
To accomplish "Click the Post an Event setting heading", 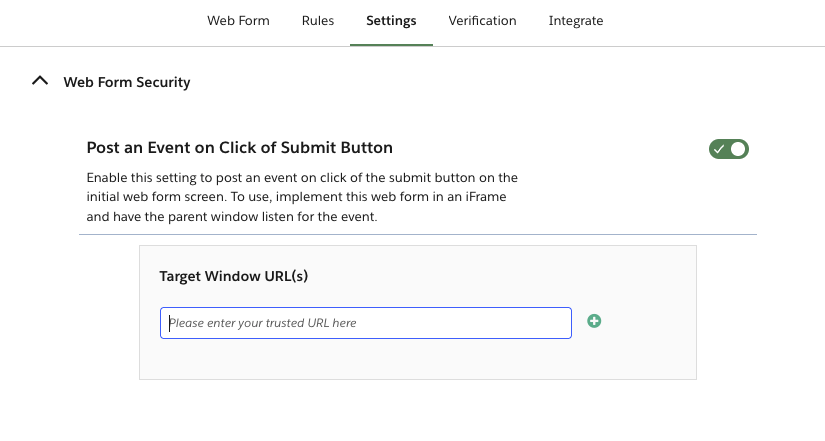I will click(240, 147).
